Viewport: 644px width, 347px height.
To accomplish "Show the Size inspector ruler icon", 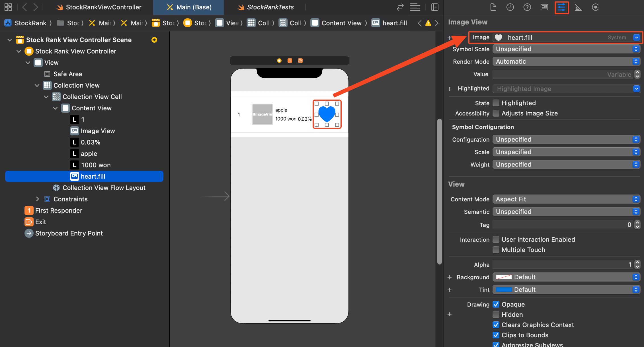I will [x=578, y=7].
